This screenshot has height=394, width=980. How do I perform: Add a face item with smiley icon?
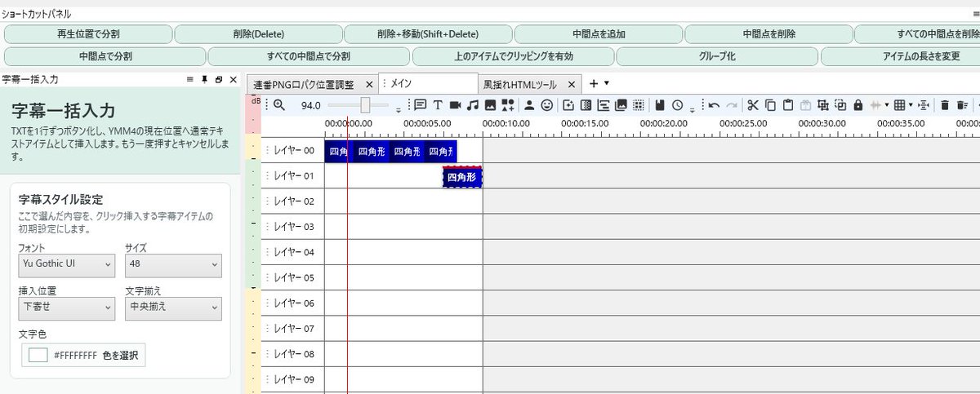pos(547,105)
